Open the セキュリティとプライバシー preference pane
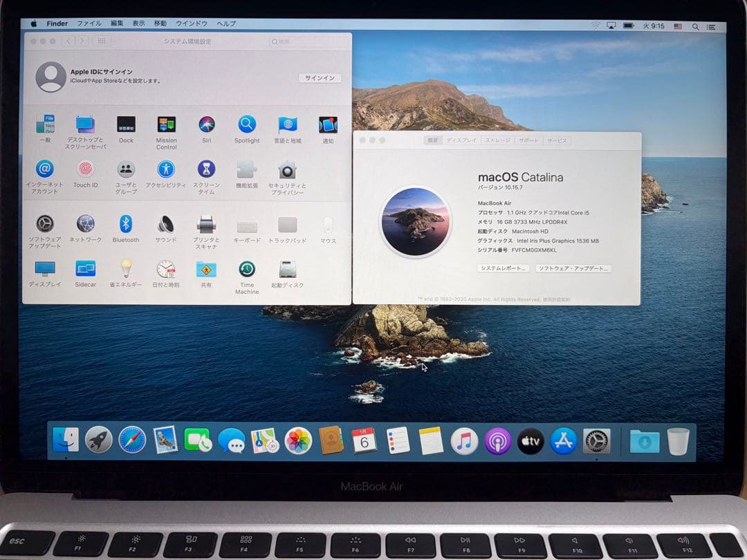 click(287, 171)
